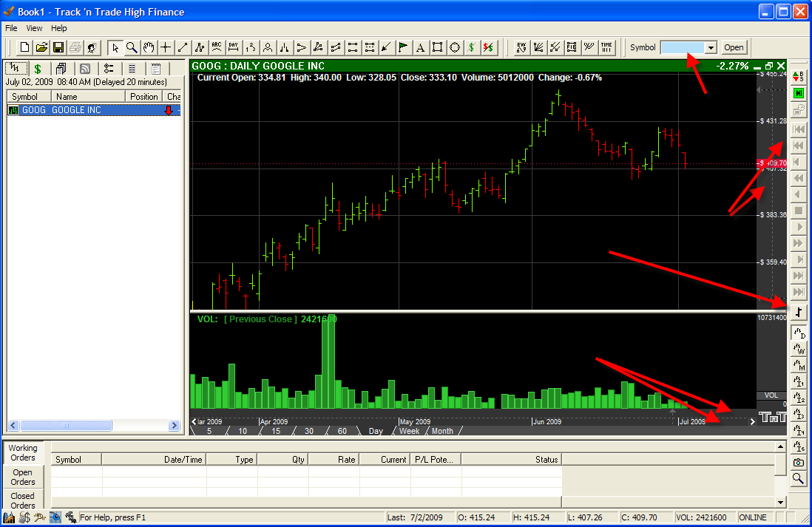Select the head and shoulders tool

point(268,47)
